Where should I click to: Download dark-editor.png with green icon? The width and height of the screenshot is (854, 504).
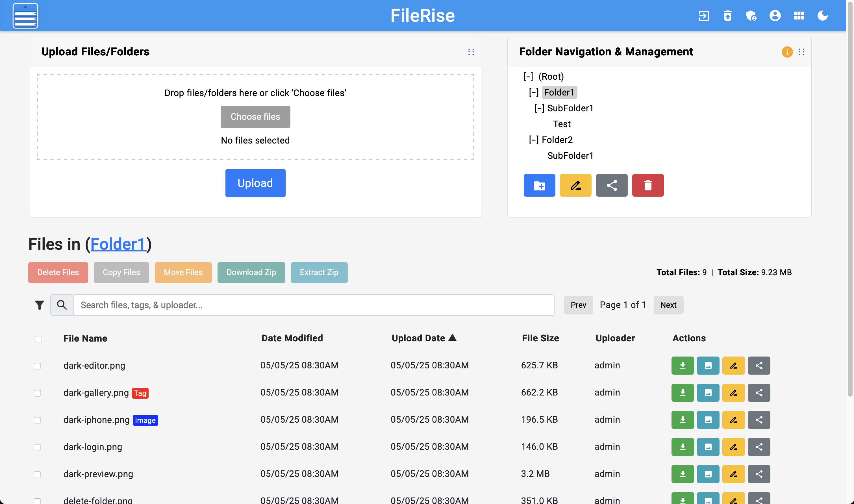(682, 366)
